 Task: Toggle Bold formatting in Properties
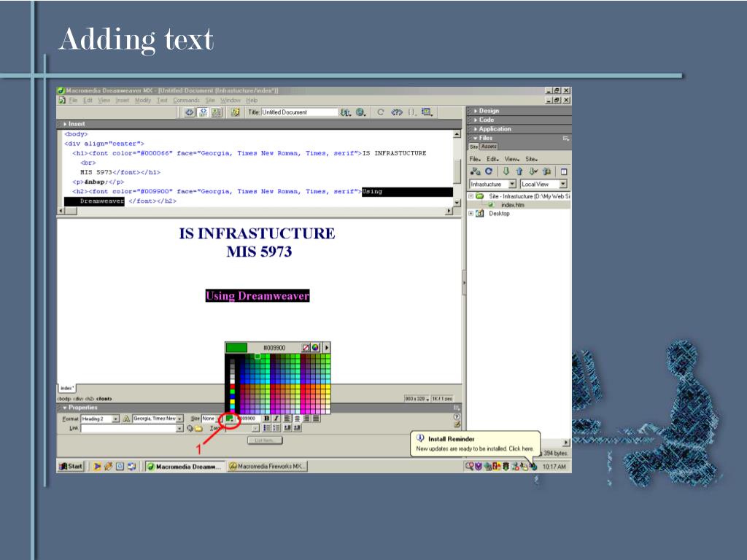[x=266, y=418]
